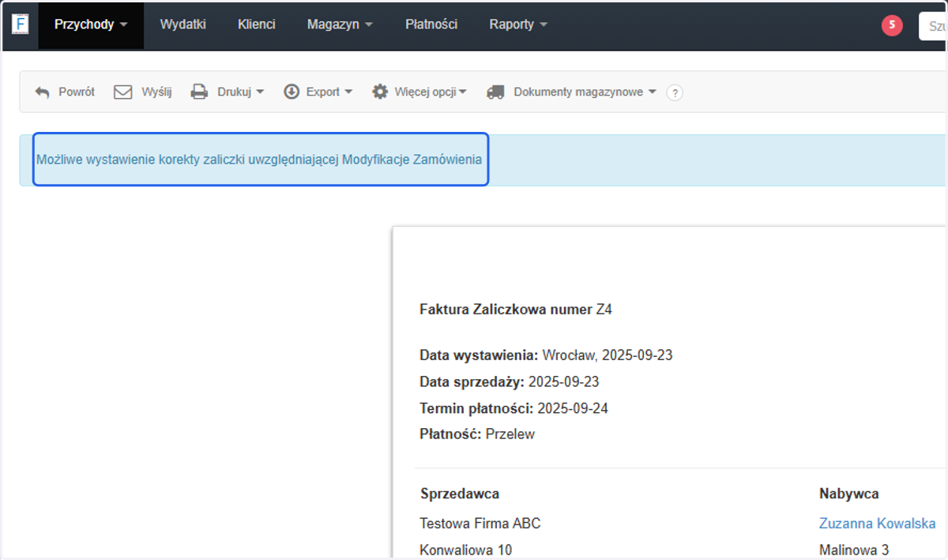Open the korekty zaliczki Modyfikacje Zamówienia link
The image size is (948, 560).
coord(259,160)
